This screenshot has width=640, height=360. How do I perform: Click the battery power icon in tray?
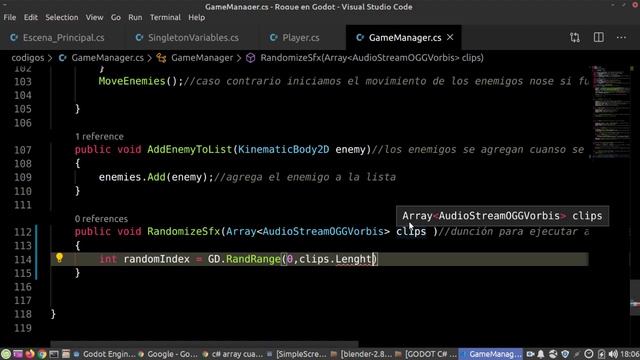(x=601, y=354)
